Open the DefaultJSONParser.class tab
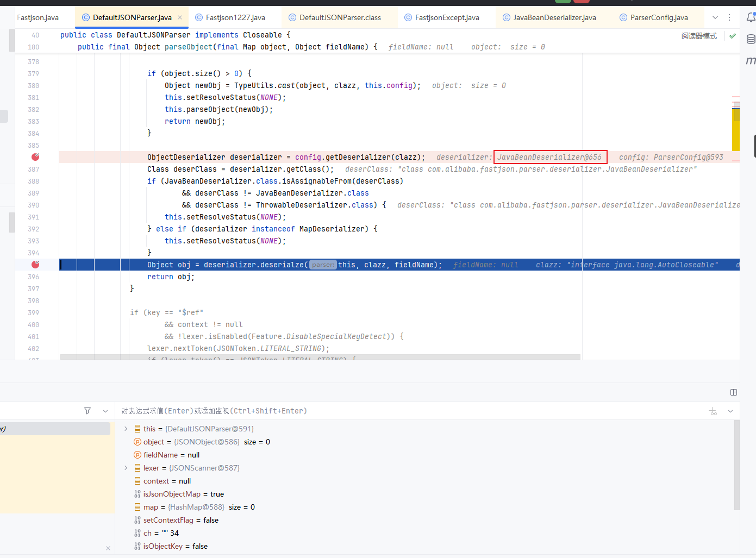The image size is (756, 558). 340,17
